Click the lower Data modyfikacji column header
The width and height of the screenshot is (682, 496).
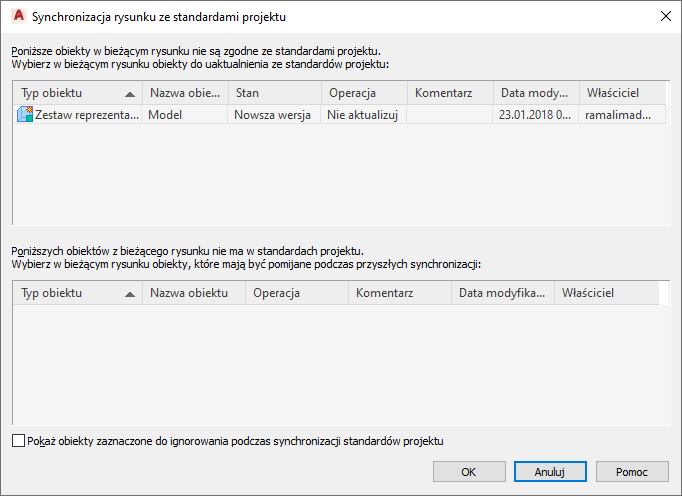tap(502, 293)
